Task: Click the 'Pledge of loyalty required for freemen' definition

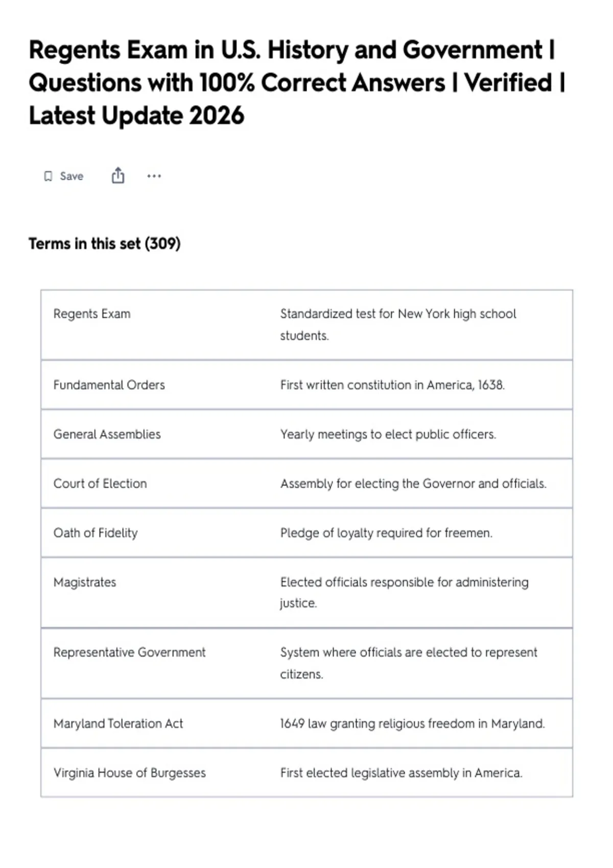Action: pyautogui.click(x=386, y=533)
